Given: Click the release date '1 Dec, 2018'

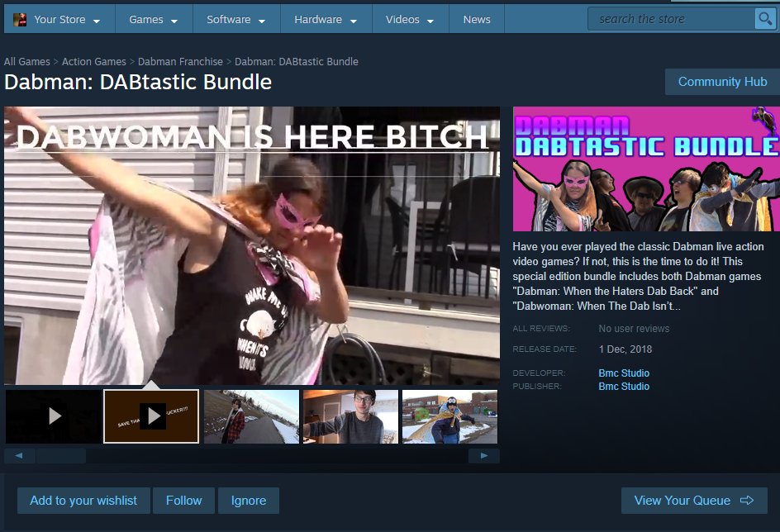Looking at the screenshot, I should pyautogui.click(x=625, y=349).
